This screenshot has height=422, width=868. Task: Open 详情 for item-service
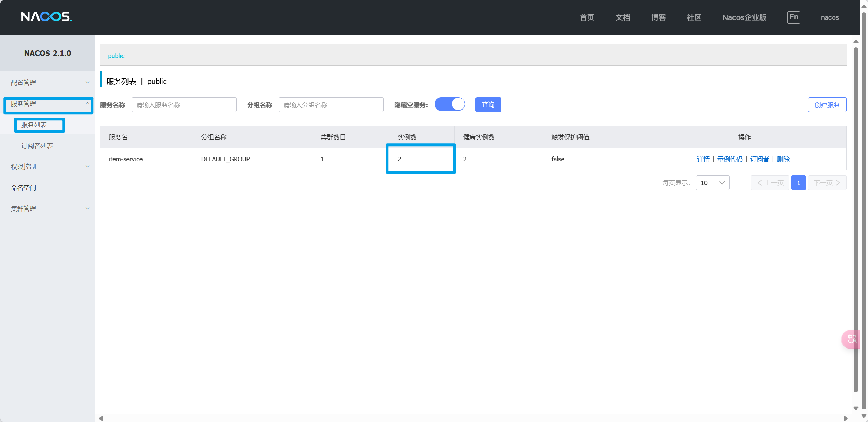[x=703, y=159]
